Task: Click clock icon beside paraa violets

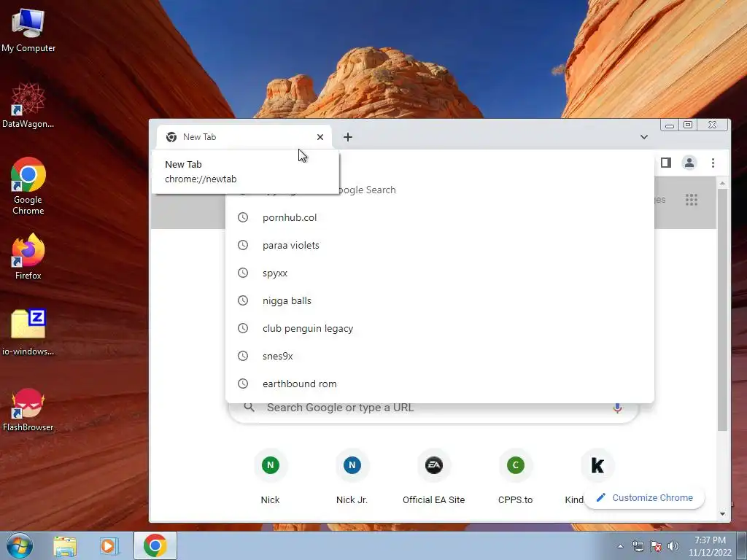Action: [x=243, y=245]
